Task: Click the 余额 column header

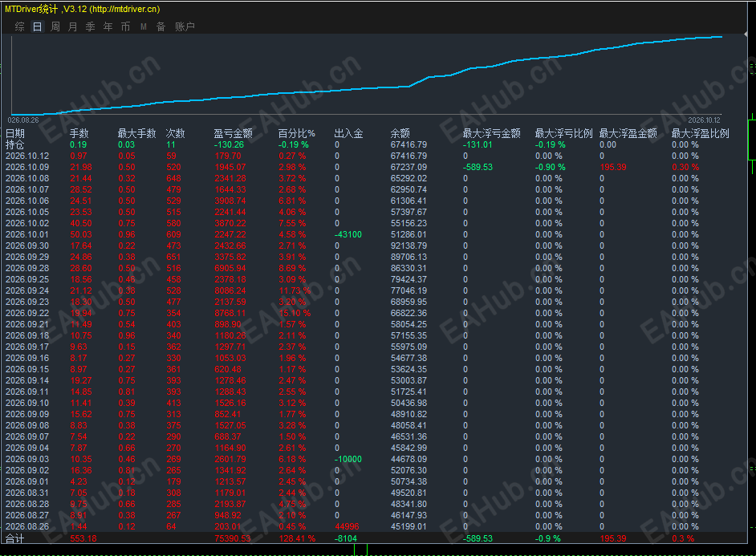Action: click(x=400, y=133)
